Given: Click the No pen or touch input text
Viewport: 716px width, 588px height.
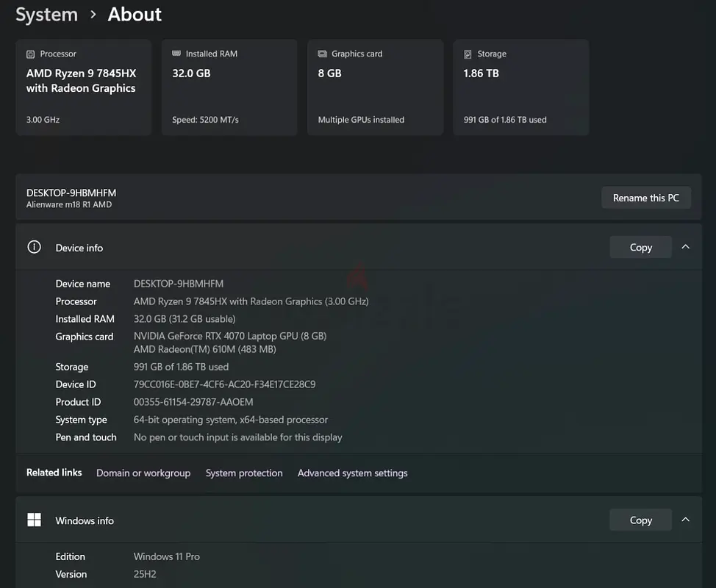Looking at the screenshot, I should coord(237,437).
